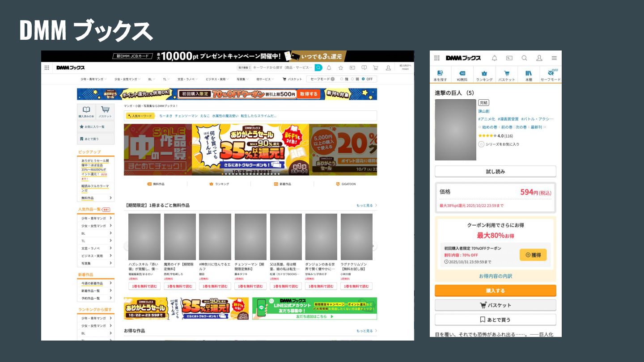
Task: Expand 文芸・ラノベ top navigation menu
Action: pyautogui.click(x=188, y=79)
